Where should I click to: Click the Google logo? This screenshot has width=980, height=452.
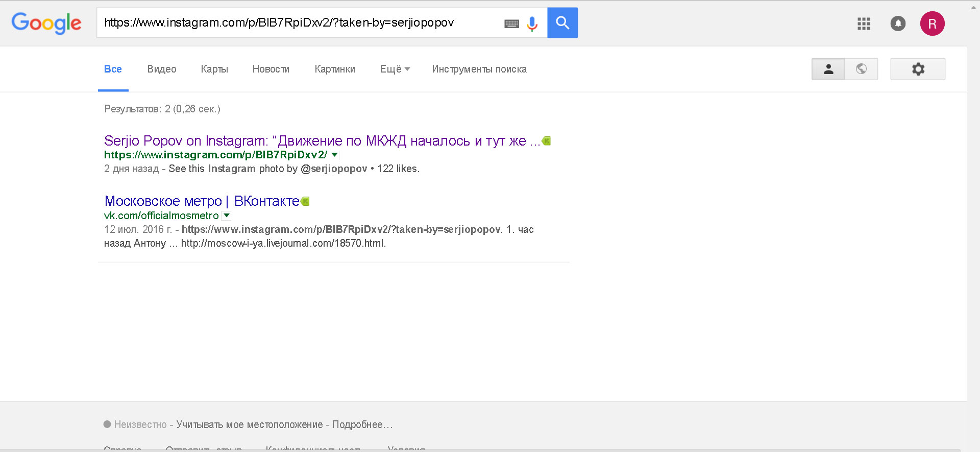tap(46, 23)
